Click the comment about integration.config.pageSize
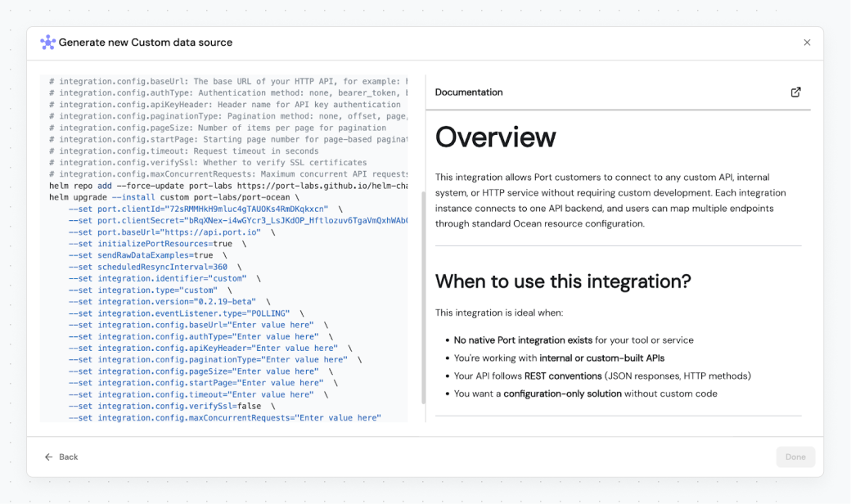Image resolution: width=851 pixels, height=504 pixels. click(218, 128)
